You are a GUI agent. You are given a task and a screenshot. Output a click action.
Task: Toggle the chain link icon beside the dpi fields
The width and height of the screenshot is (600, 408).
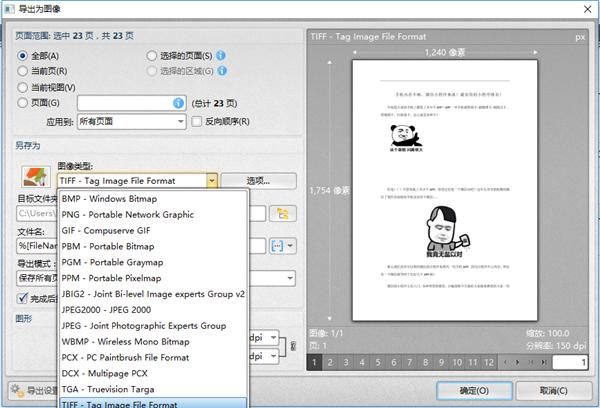click(293, 346)
